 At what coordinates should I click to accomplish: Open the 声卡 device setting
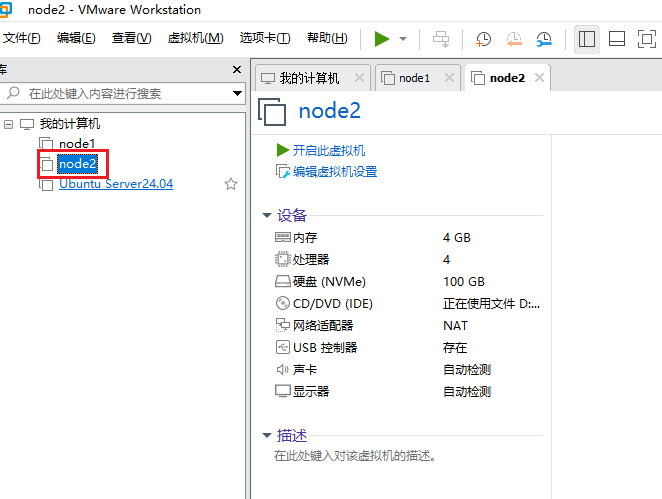tap(305, 369)
